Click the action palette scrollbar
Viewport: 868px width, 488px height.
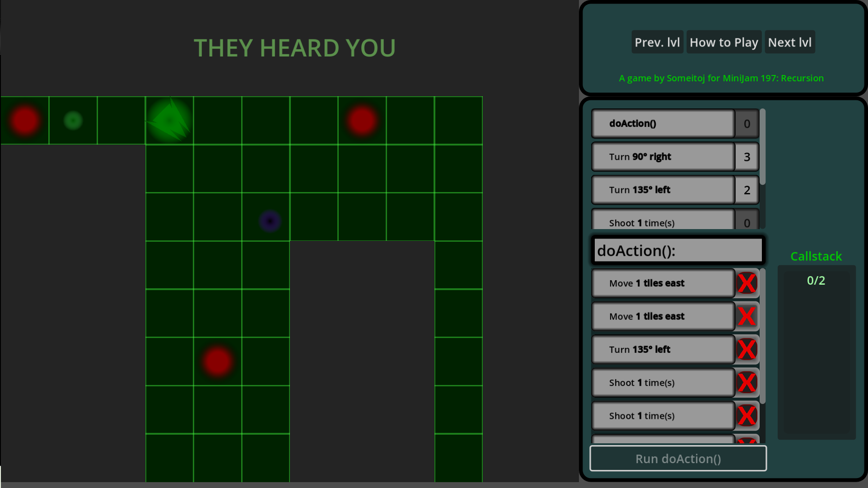point(762,147)
